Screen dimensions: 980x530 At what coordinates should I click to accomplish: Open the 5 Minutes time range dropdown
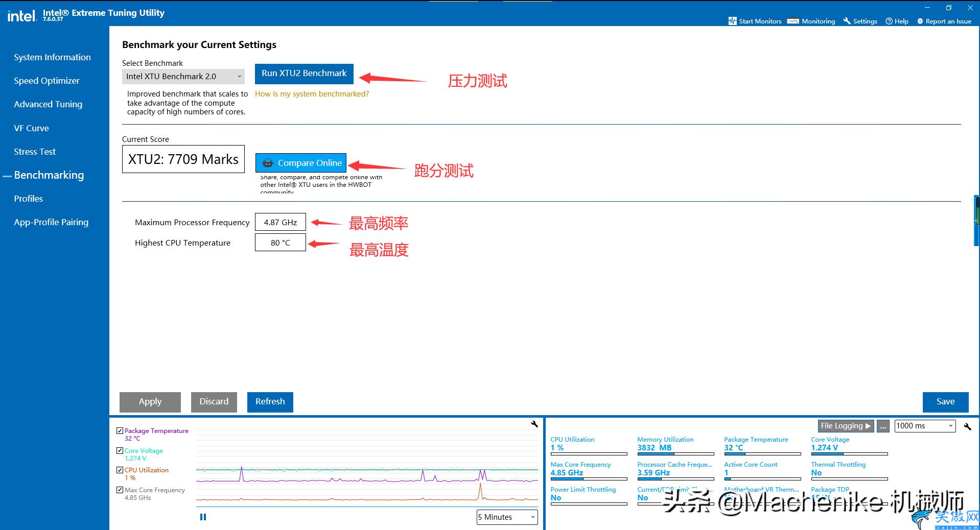pos(507,517)
